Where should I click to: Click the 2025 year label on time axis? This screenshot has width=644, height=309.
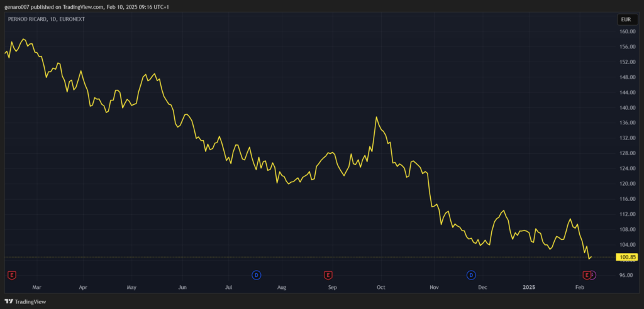click(529, 287)
